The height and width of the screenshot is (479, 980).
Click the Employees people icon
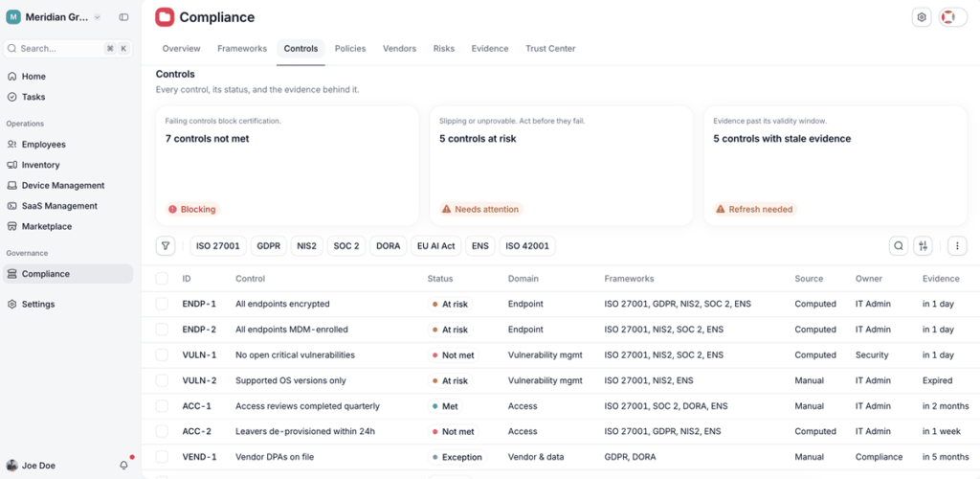11,145
